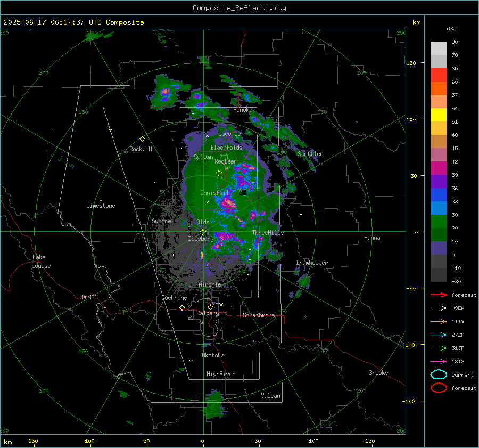Click the red forecast ellipse legend icon
Image resolution: width=479 pixels, height=448 pixels.
pos(439,388)
